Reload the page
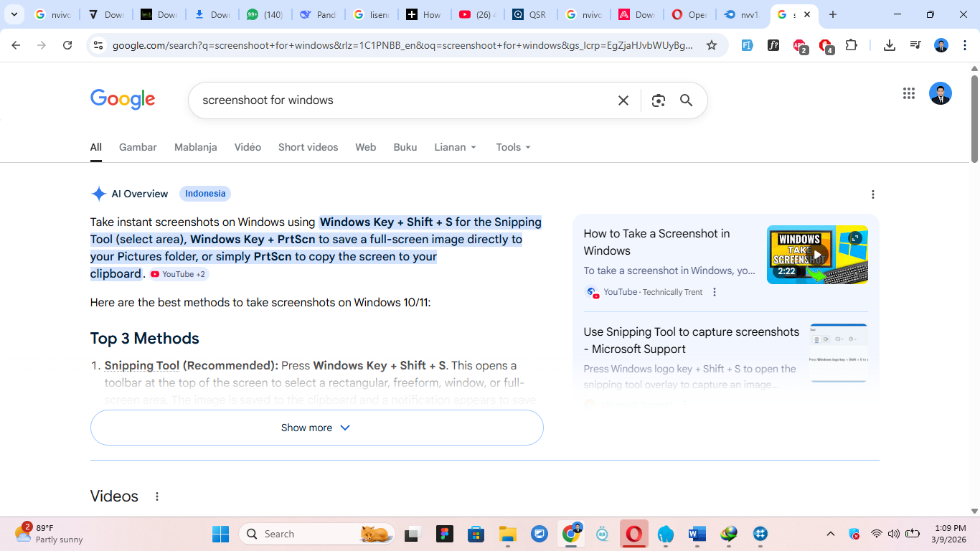This screenshot has width=980, height=551. click(67, 45)
